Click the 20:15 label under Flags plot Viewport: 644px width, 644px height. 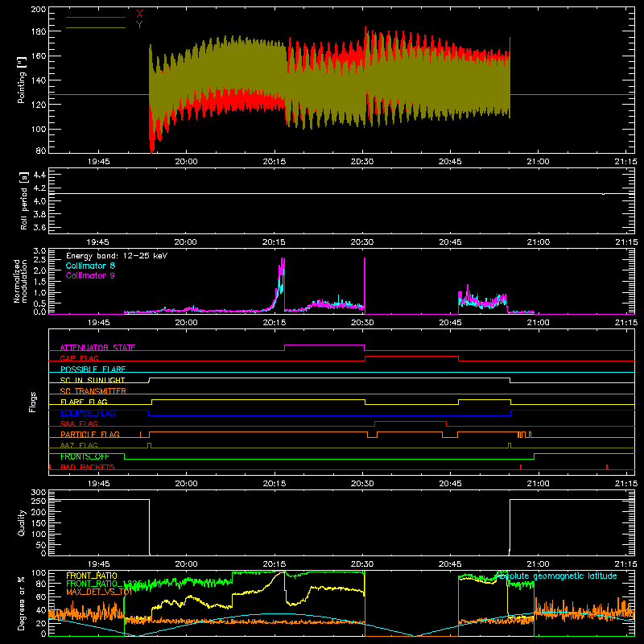[x=275, y=484]
